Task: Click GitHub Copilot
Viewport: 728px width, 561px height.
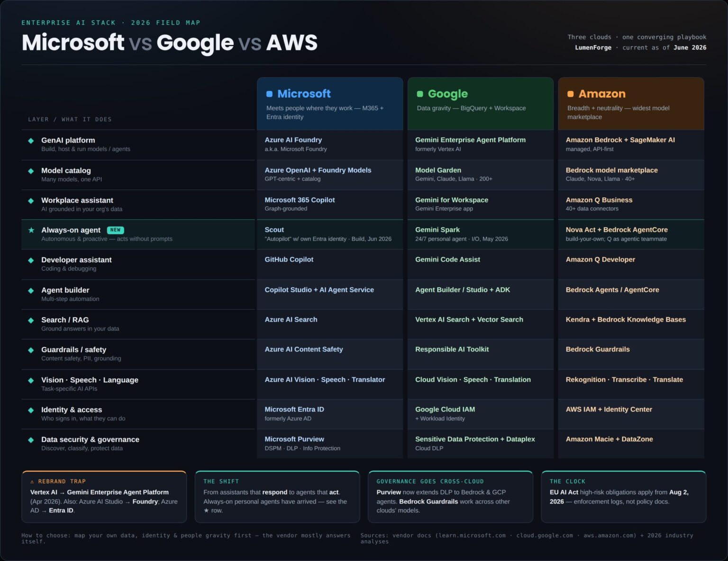Action: coord(289,260)
